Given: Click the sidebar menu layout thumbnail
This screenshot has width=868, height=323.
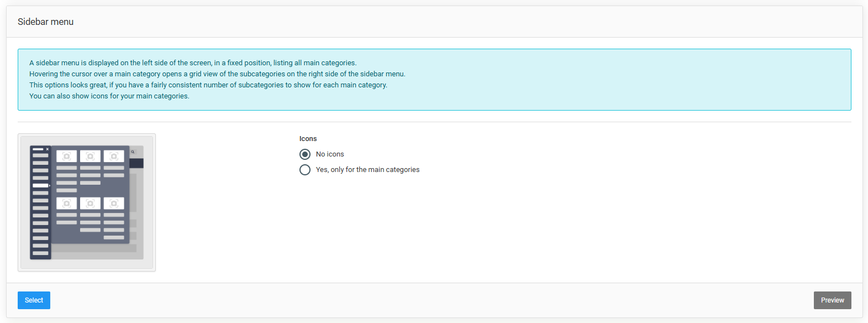Looking at the screenshot, I should click(x=87, y=202).
